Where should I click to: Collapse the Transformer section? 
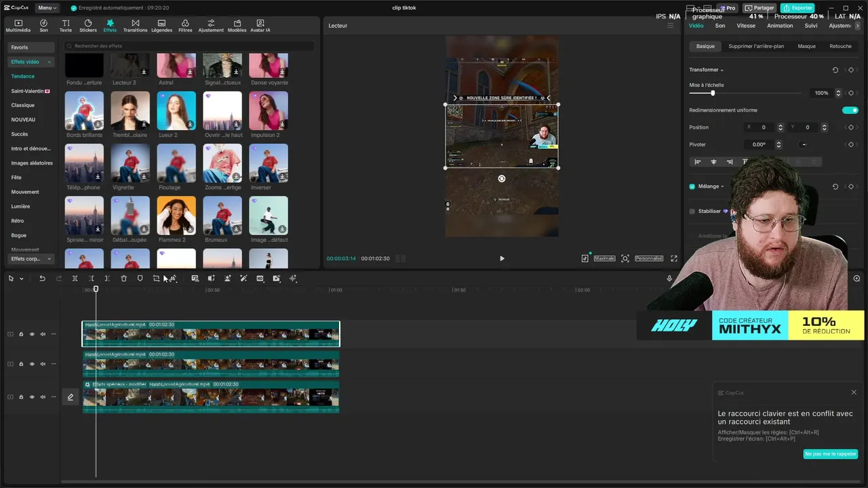point(722,70)
